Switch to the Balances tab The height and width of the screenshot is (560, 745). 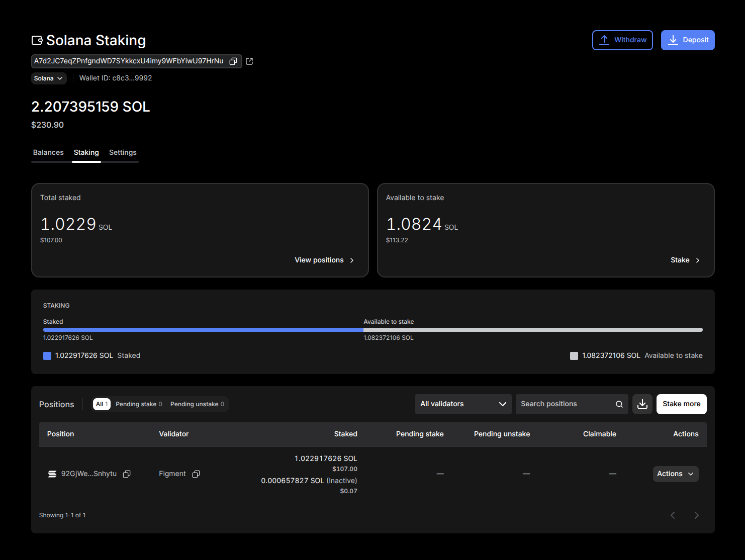48,152
